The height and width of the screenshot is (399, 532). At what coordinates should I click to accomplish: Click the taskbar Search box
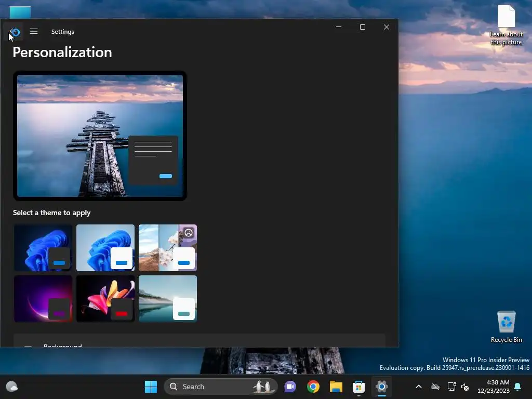[x=220, y=387]
